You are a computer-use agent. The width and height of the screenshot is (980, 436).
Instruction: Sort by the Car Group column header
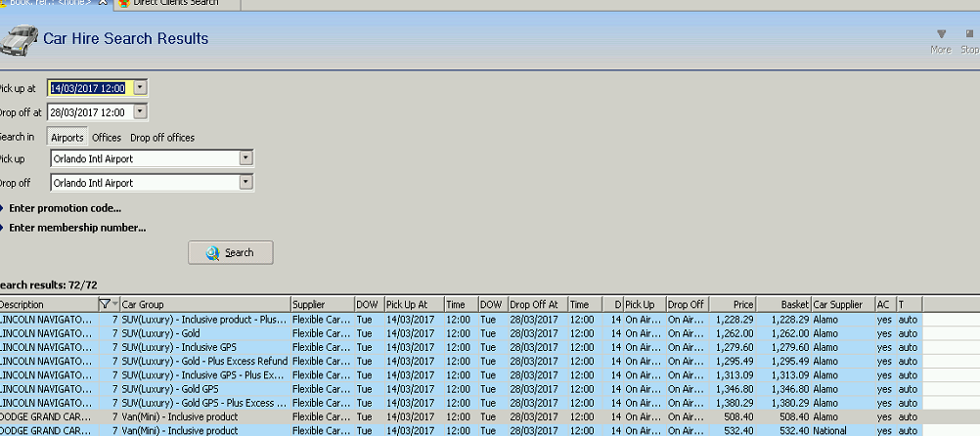pos(205,304)
